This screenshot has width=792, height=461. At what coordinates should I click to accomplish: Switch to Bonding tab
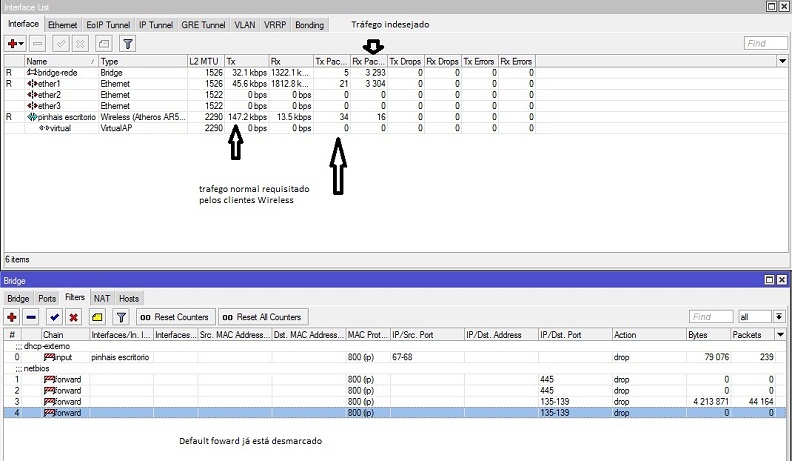309,25
